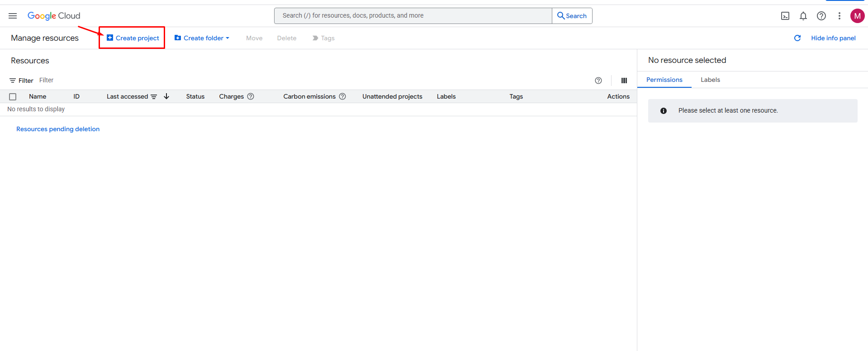Viewport: 868px width, 351px height.
Task: Click the Carbon emissions help icon
Action: click(x=342, y=96)
